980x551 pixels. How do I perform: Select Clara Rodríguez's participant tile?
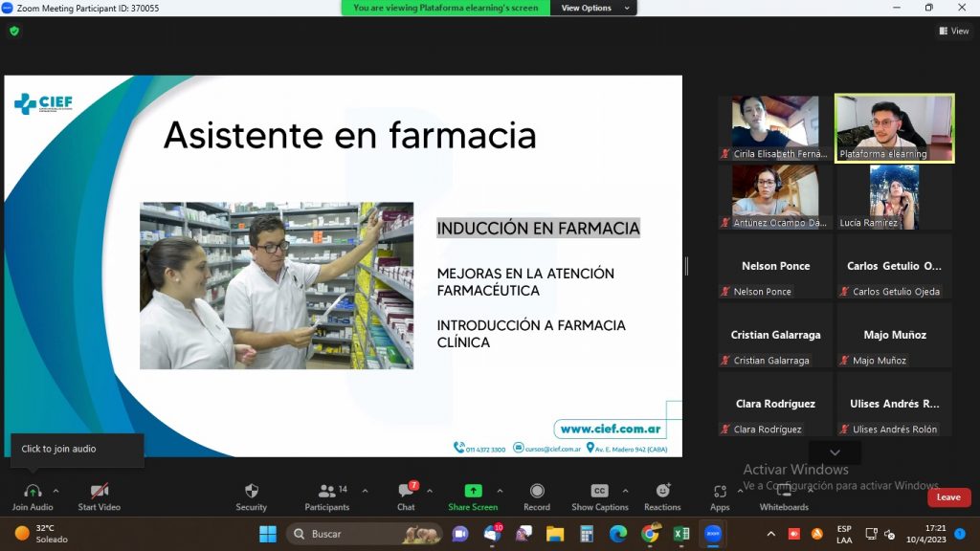[775, 404]
